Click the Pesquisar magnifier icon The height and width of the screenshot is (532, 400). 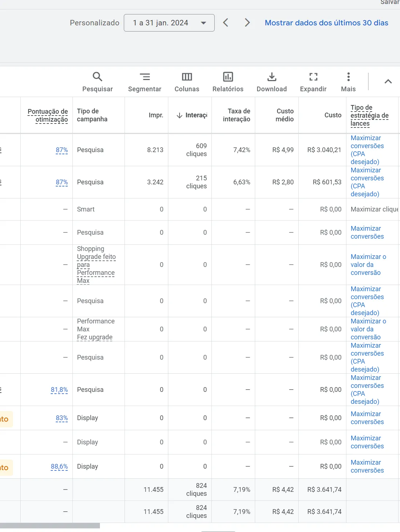97,77
